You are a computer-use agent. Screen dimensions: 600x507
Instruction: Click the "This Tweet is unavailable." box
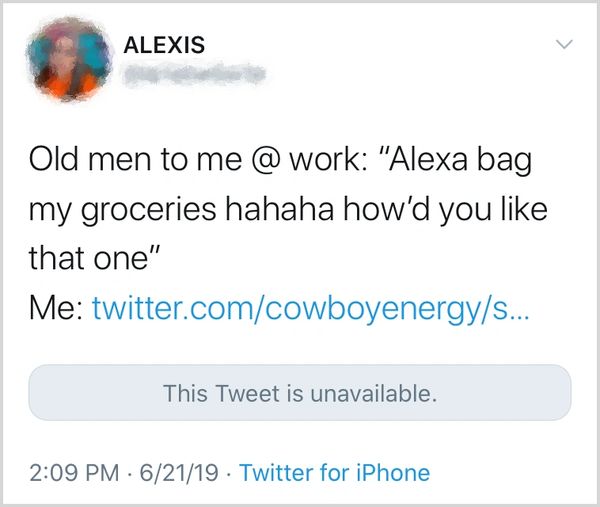[x=300, y=392]
